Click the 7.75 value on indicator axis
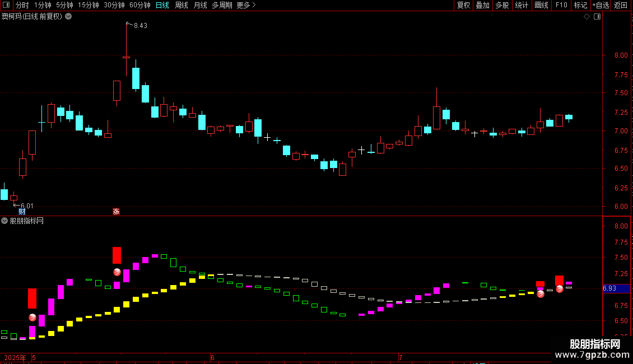Viewport: 633px width, 364px height. click(621, 242)
